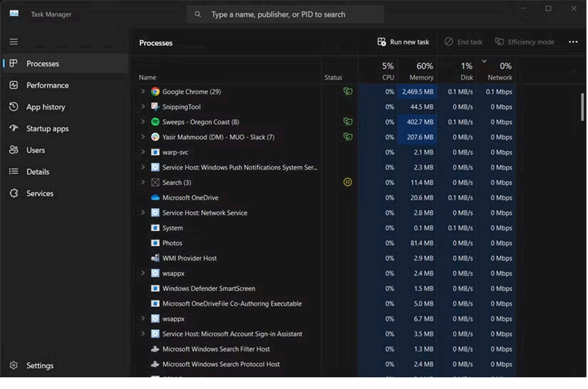Viewport: 588px width, 389px height.
Task: Click the process search input field
Action: (286, 14)
